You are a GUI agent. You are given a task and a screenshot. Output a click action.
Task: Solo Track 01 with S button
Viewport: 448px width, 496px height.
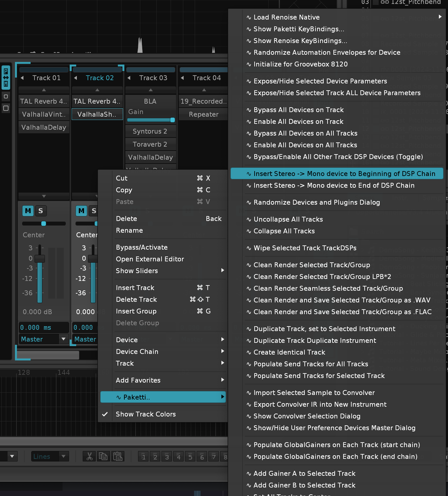pyautogui.click(x=41, y=211)
